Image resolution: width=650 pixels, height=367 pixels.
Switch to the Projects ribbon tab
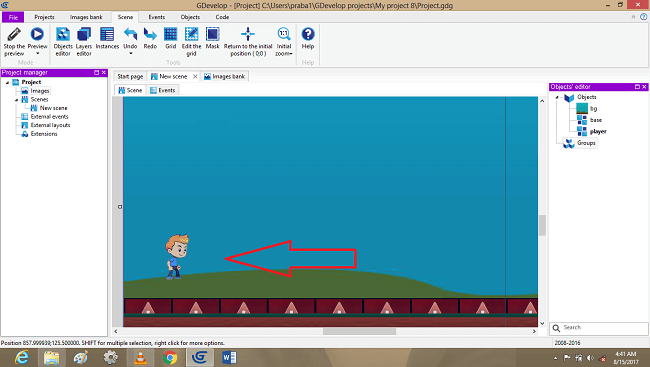tap(44, 17)
